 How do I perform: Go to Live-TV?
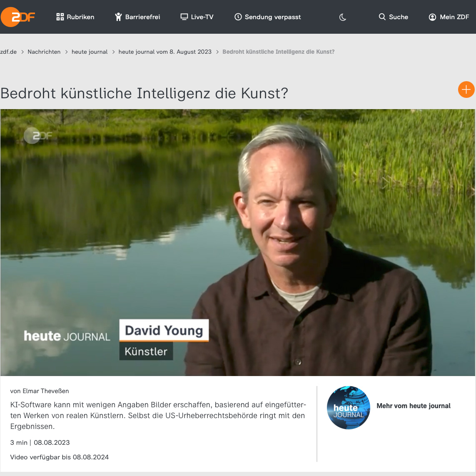click(x=197, y=17)
